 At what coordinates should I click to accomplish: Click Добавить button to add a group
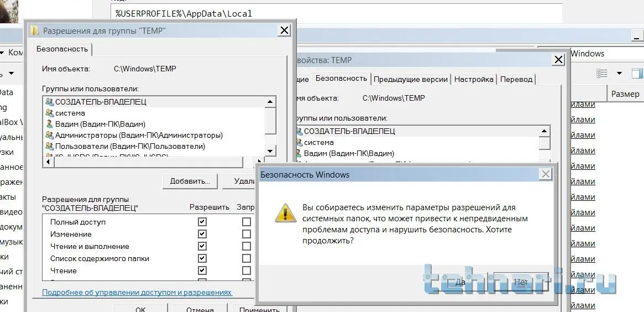click(190, 181)
